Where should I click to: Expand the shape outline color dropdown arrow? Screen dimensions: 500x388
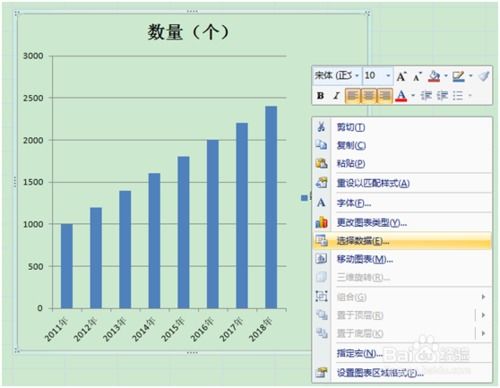(470, 76)
